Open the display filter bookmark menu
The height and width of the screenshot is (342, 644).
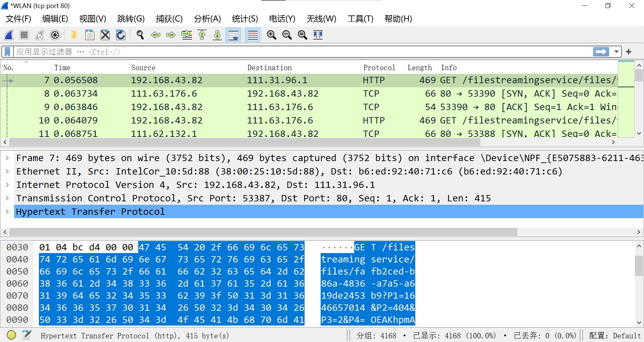tap(7, 52)
